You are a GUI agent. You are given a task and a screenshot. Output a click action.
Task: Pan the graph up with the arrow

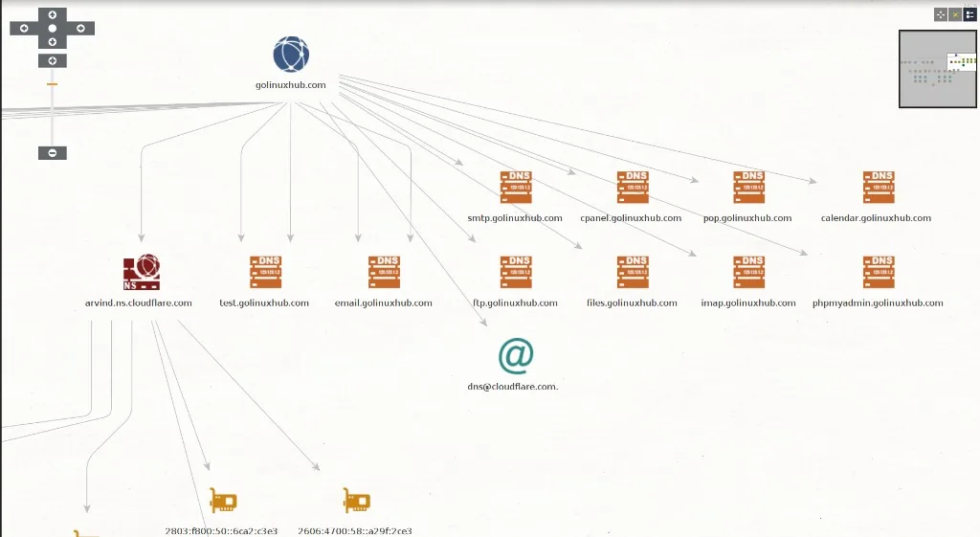click(x=53, y=14)
